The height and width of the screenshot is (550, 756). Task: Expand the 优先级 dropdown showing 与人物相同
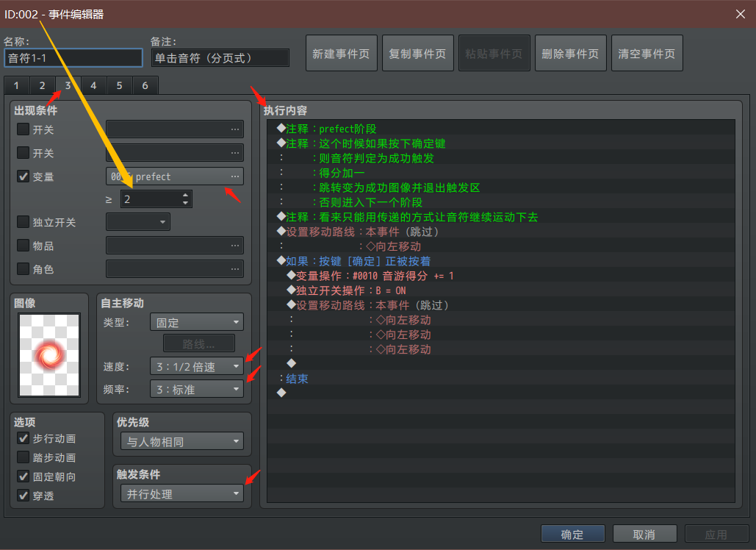pyautogui.click(x=181, y=441)
